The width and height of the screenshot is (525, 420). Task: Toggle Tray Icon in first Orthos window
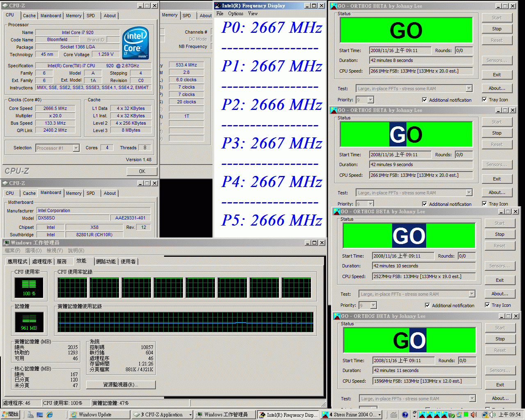click(484, 99)
